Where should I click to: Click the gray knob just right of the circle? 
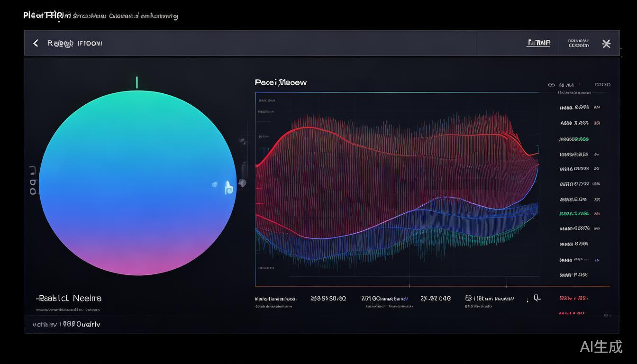(x=242, y=183)
